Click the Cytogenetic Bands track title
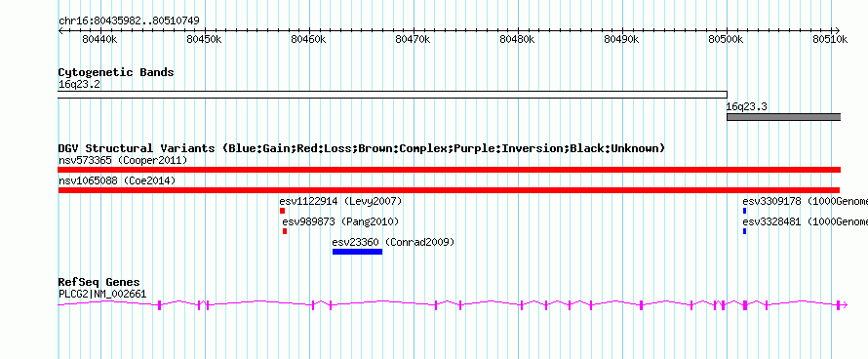 116,72
